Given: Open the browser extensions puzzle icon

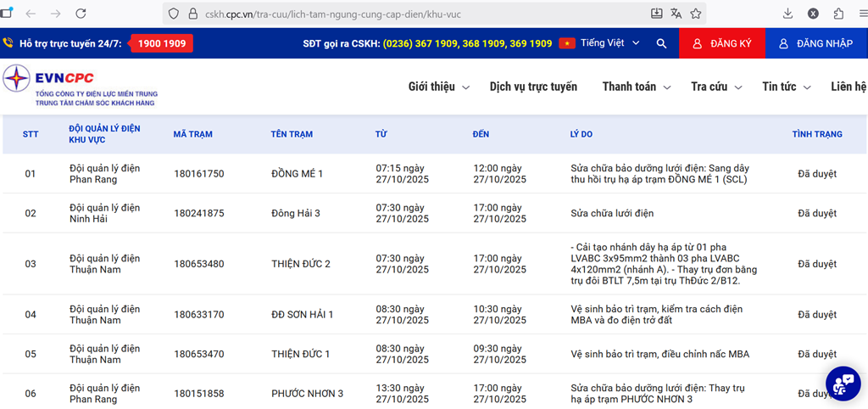Looking at the screenshot, I should tap(838, 14).
